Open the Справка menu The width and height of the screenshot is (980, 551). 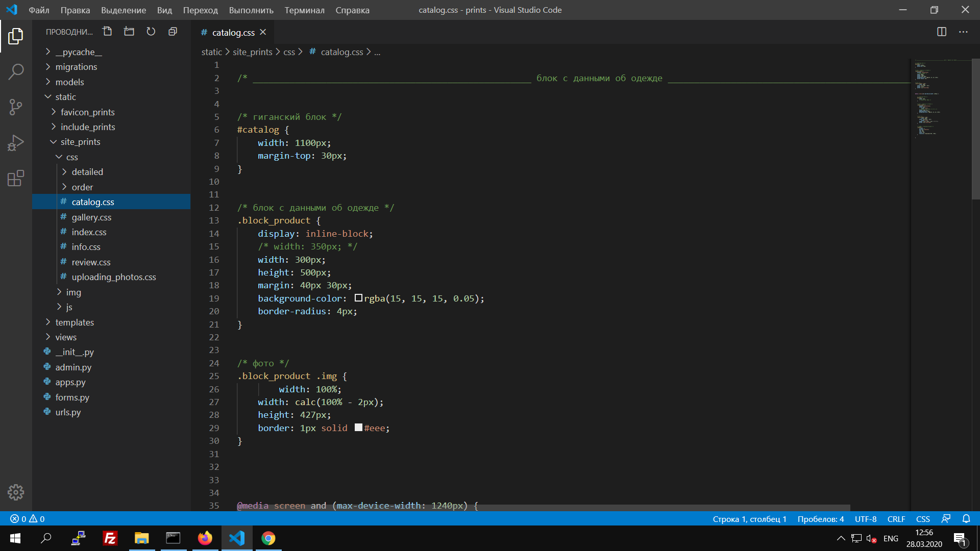click(x=352, y=10)
